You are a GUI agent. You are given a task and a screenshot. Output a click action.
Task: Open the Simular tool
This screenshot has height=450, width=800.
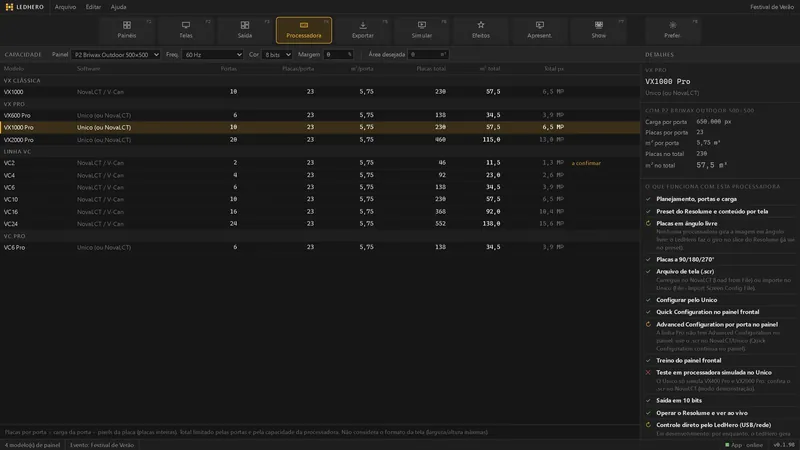click(x=421, y=30)
